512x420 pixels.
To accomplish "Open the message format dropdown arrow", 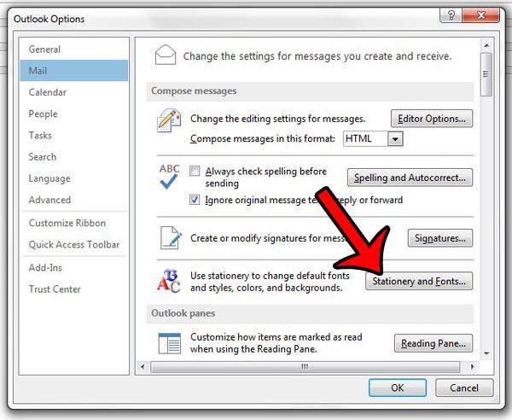I will (x=395, y=139).
